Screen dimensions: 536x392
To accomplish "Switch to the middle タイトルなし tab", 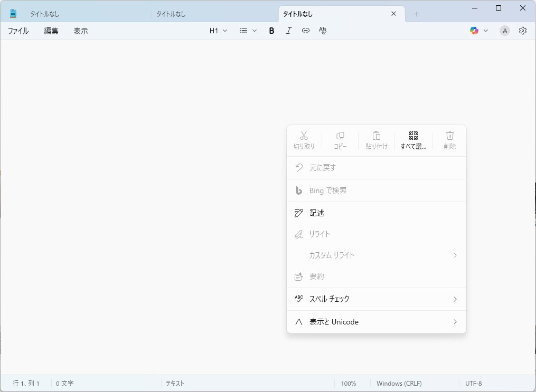I will pos(171,13).
